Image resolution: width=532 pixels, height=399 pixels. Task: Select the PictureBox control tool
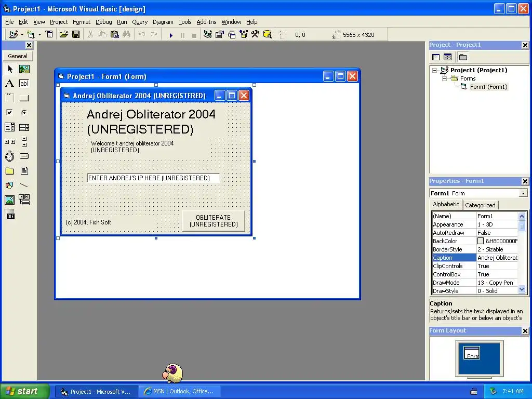(24, 69)
